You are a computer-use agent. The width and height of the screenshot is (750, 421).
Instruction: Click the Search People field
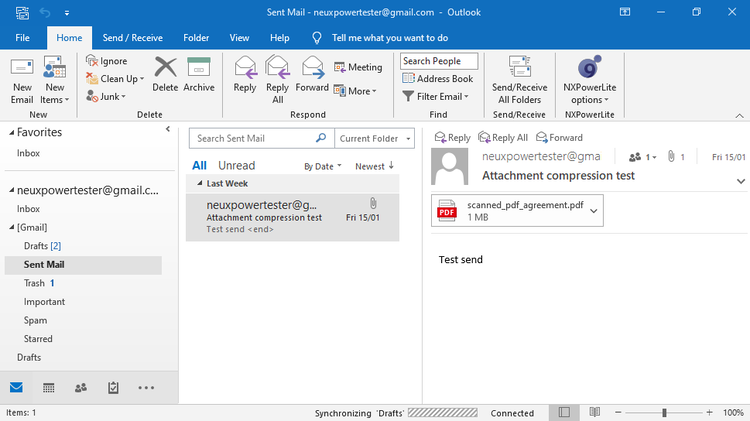pyautogui.click(x=439, y=61)
